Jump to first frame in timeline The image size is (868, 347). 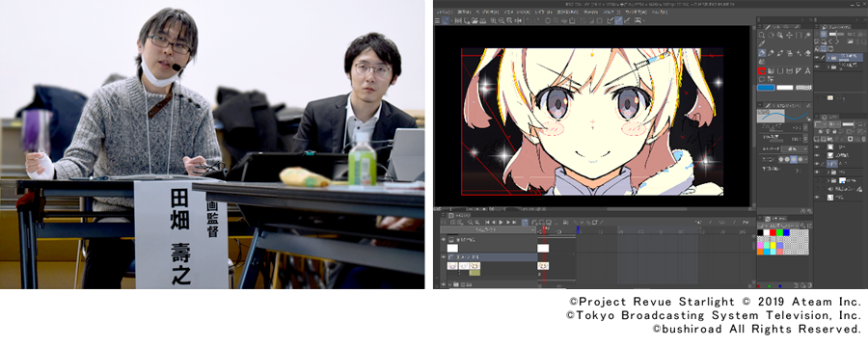pos(487,223)
